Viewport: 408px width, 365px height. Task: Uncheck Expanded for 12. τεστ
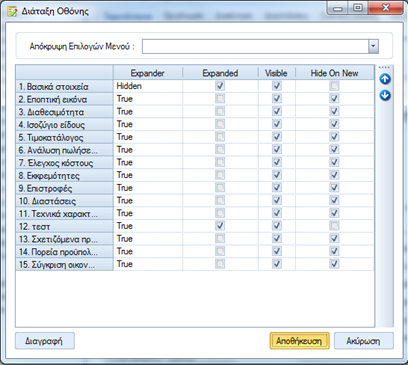(220, 226)
